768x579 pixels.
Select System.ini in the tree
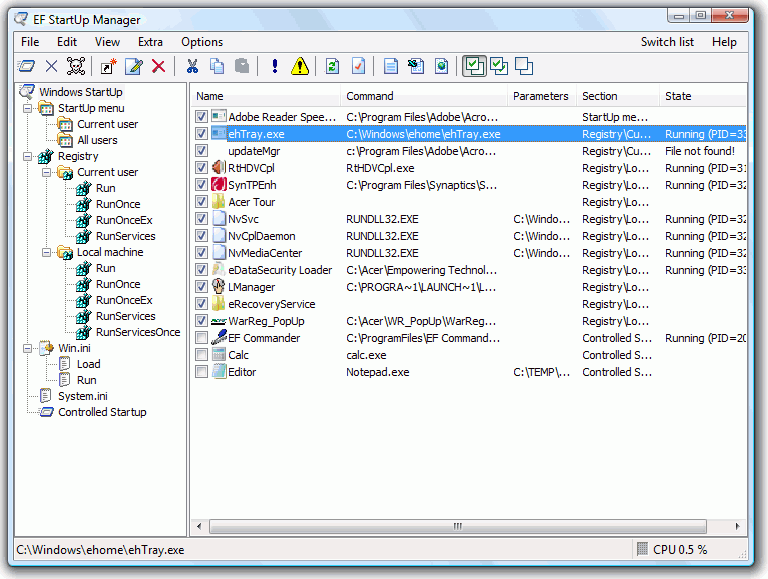point(83,396)
